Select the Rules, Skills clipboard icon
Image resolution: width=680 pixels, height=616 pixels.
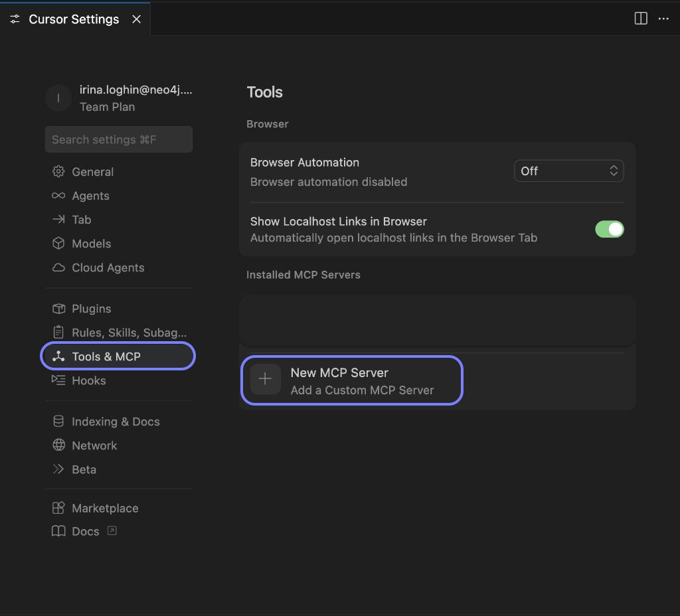tap(58, 332)
